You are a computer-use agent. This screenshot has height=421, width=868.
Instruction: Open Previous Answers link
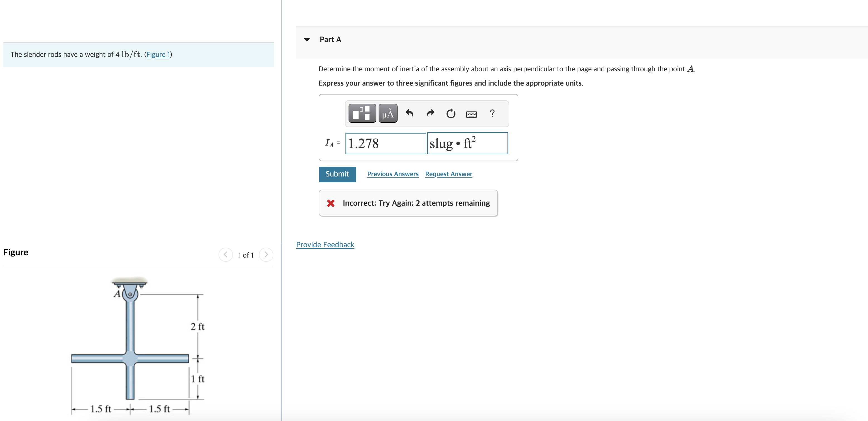[x=393, y=174]
